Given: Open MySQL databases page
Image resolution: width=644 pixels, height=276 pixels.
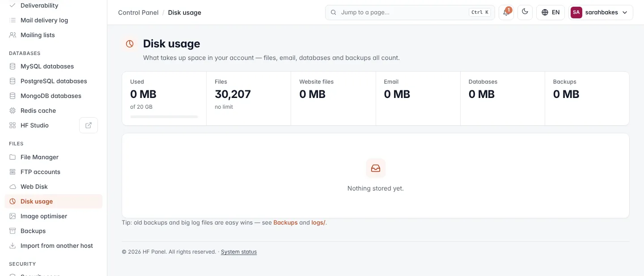Looking at the screenshot, I should tap(54, 66).
